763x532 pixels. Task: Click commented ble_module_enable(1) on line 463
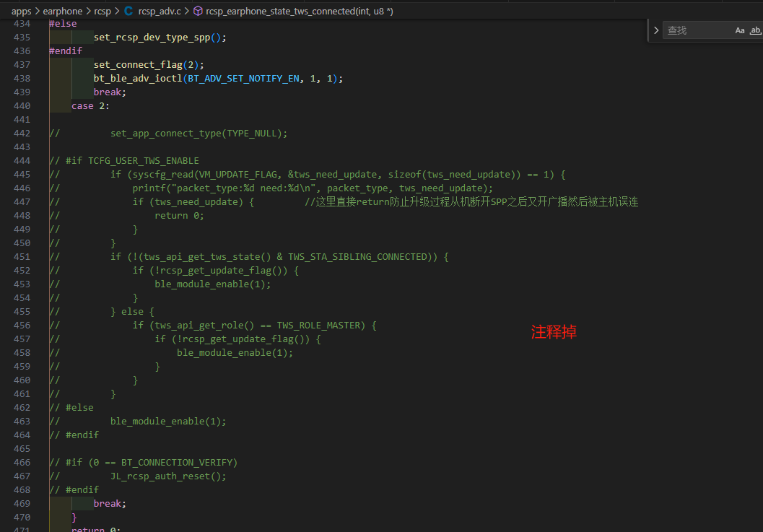coord(168,421)
